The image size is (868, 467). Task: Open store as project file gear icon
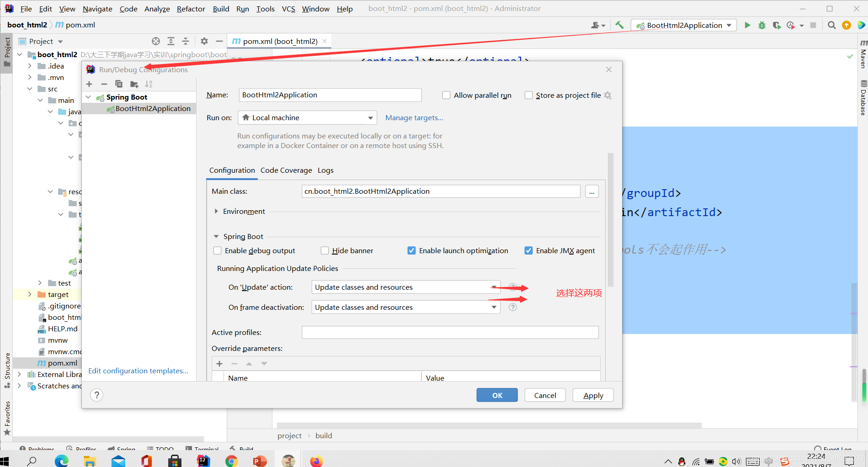[x=607, y=95]
